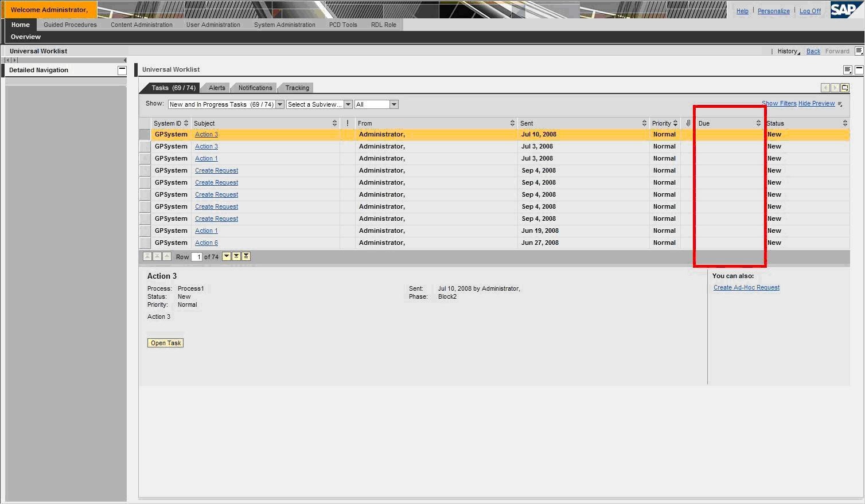Open the Action 6 task link

coord(206,243)
